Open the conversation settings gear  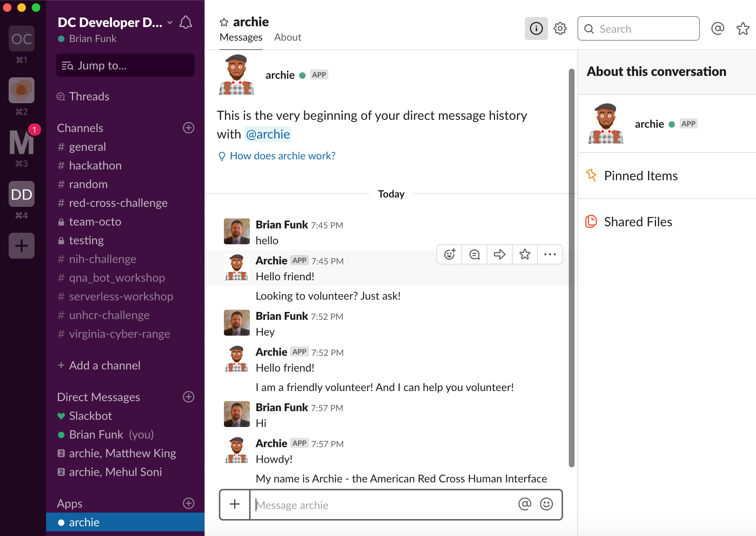560,28
